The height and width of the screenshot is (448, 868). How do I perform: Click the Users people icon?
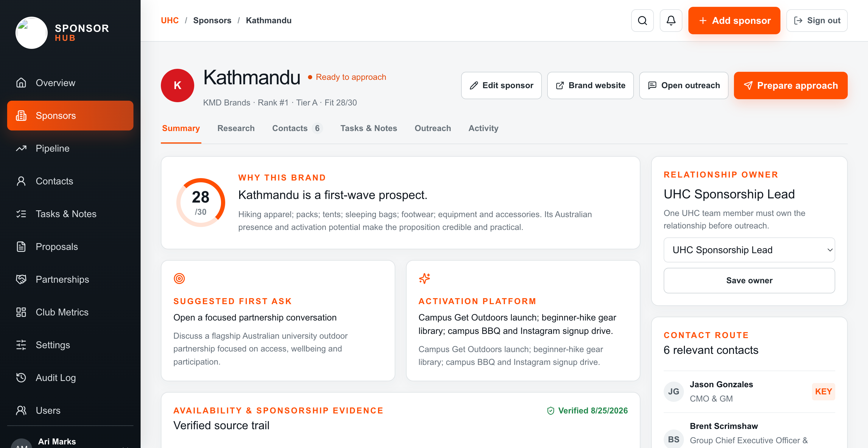tap(21, 410)
